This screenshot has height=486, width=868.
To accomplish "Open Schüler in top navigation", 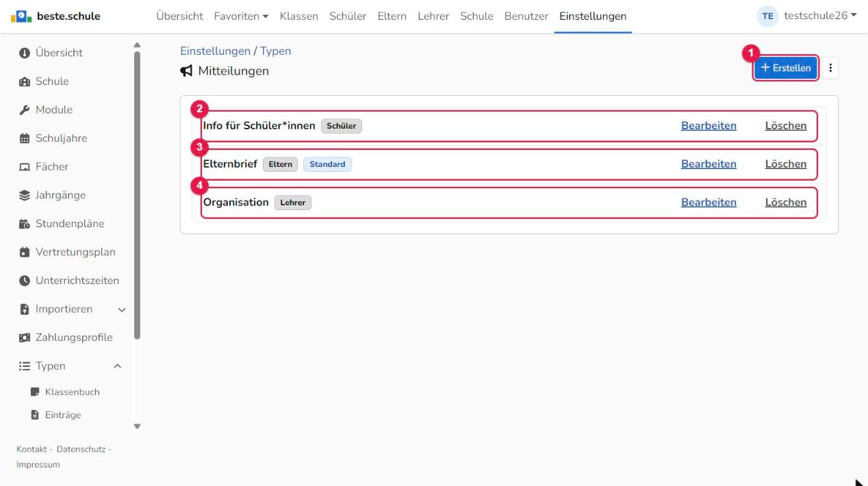I will tap(348, 16).
